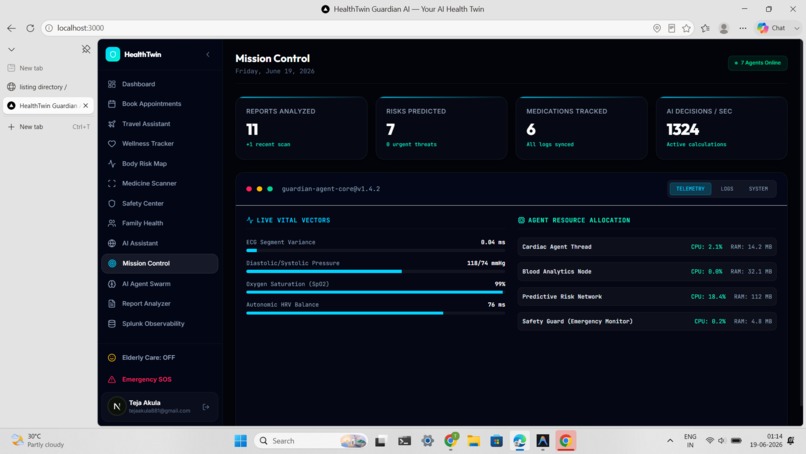The image size is (806, 454).
Task: Click the Travel Assistant plane icon
Action: tap(112, 124)
